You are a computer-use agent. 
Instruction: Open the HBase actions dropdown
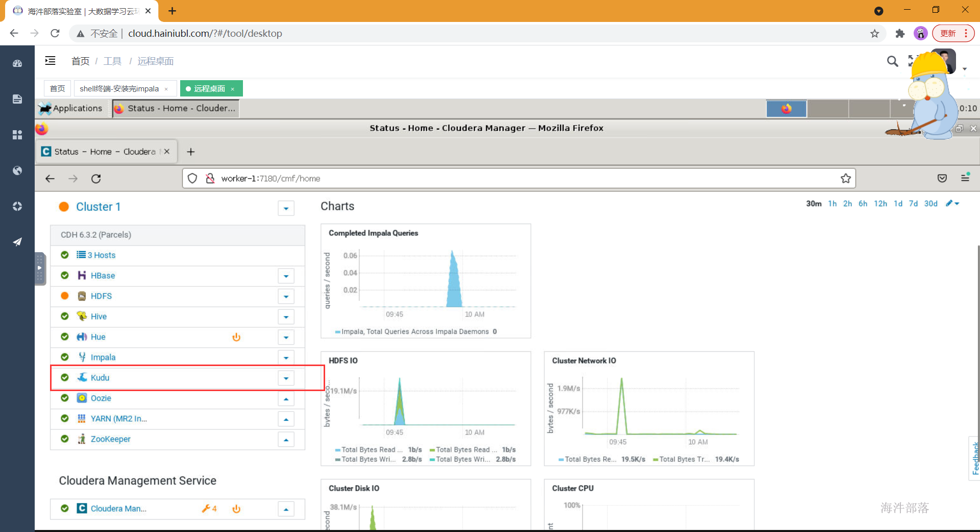286,276
